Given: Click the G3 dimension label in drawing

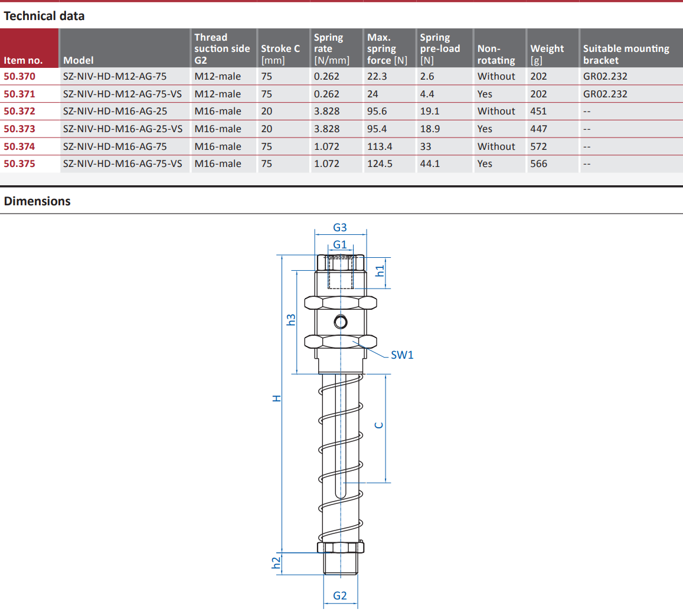Looking at the screenshot, I should tap(340, 228).
